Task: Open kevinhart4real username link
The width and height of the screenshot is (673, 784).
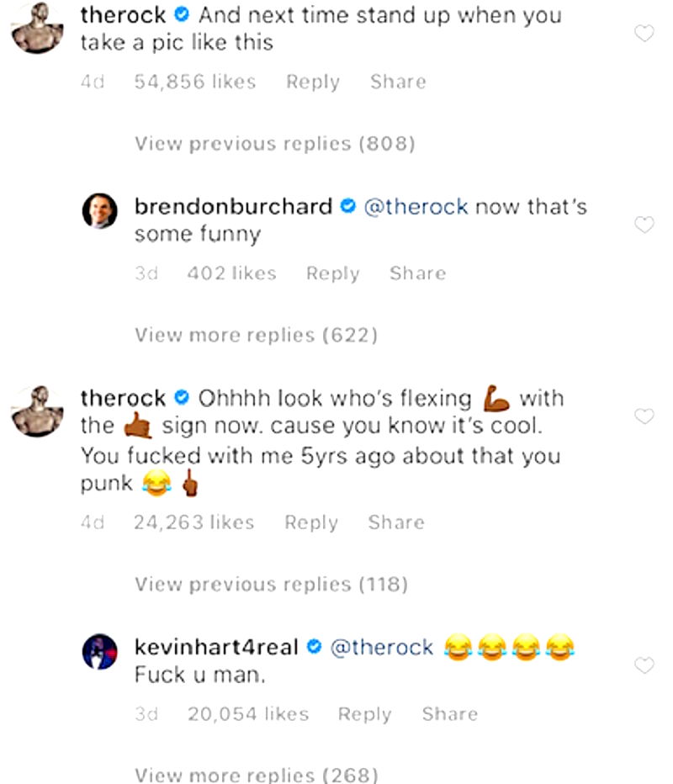Action: click(x=217, y=648)
